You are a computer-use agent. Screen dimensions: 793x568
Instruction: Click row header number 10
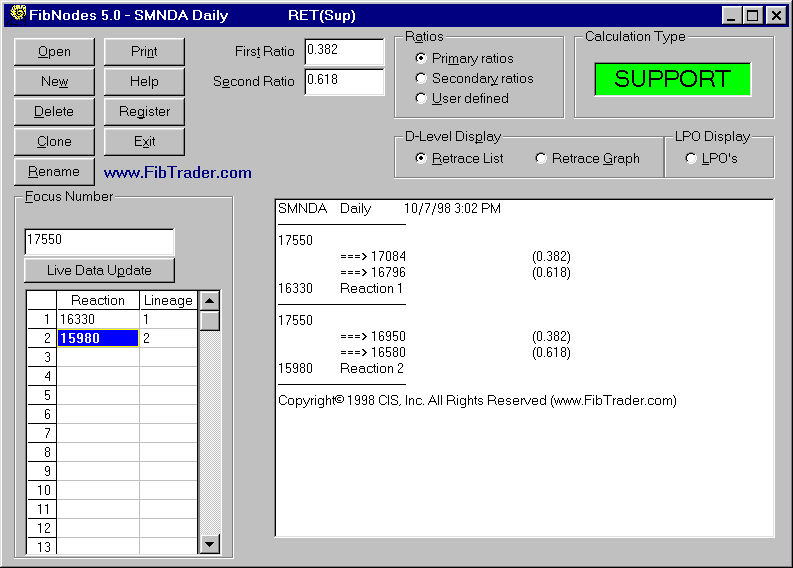click(x=42, y=490)
